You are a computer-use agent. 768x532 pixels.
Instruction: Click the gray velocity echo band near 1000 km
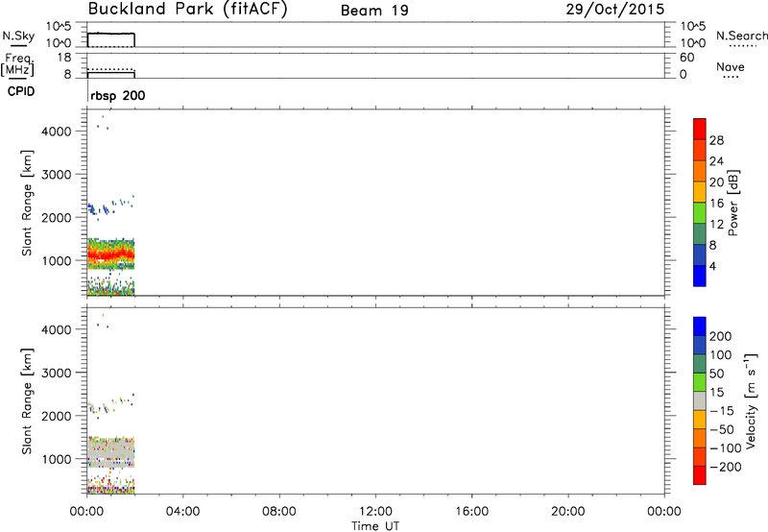coord(111,450)
